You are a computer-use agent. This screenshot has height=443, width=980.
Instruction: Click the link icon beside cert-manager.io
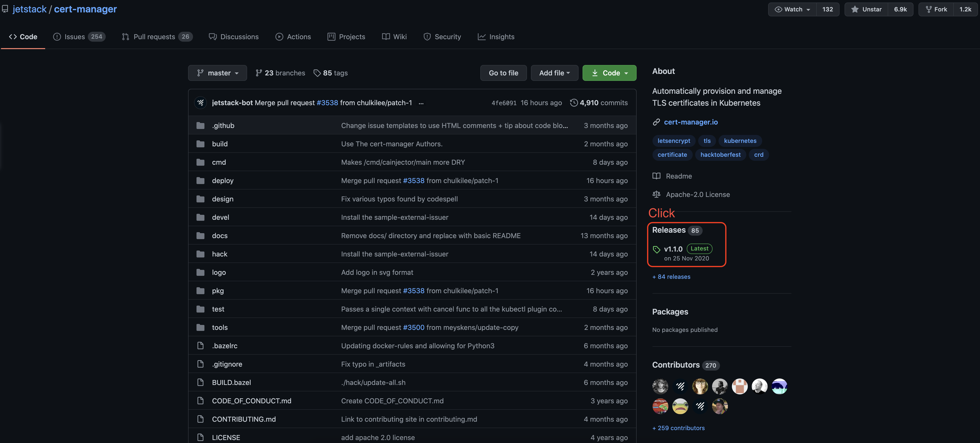(656, 122)
